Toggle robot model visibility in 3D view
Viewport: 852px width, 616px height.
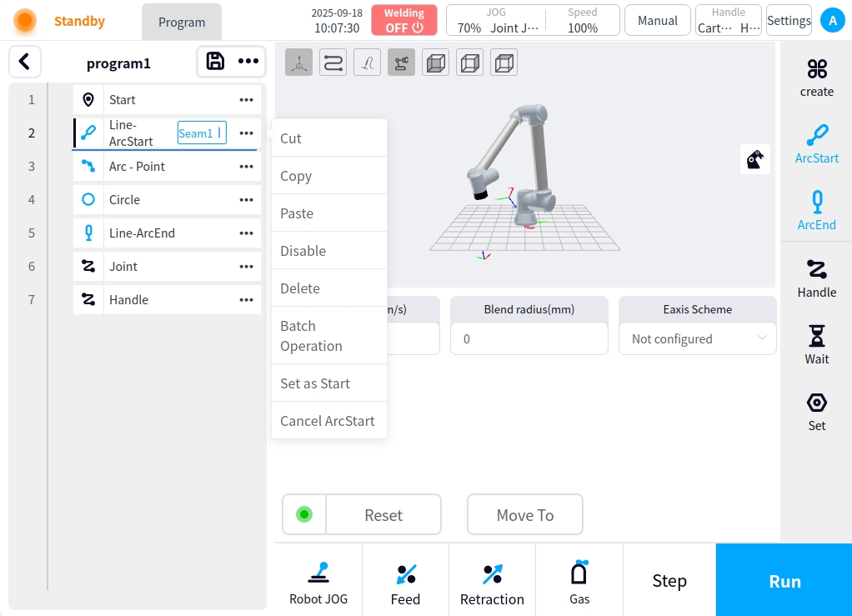click(401, 63)
